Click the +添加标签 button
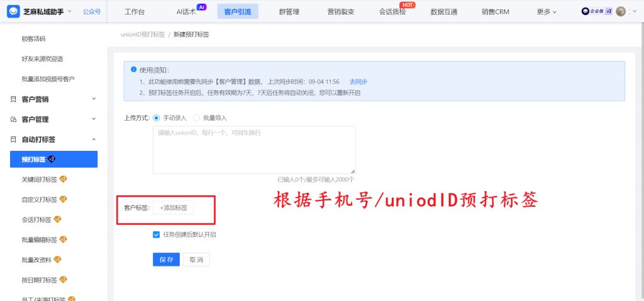 [174, 207]
